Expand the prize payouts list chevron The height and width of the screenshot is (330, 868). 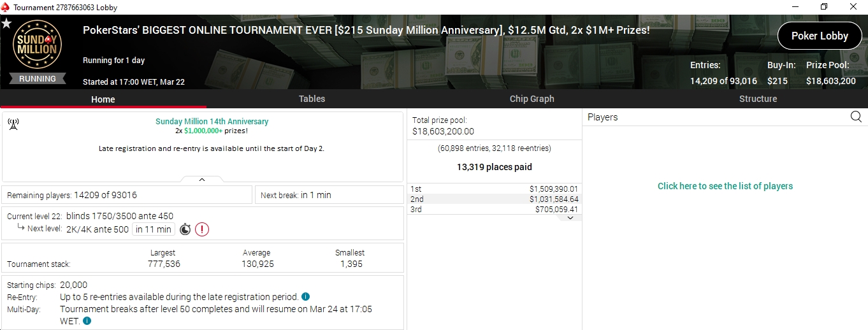pyautogui.click(x=570, y=218)
